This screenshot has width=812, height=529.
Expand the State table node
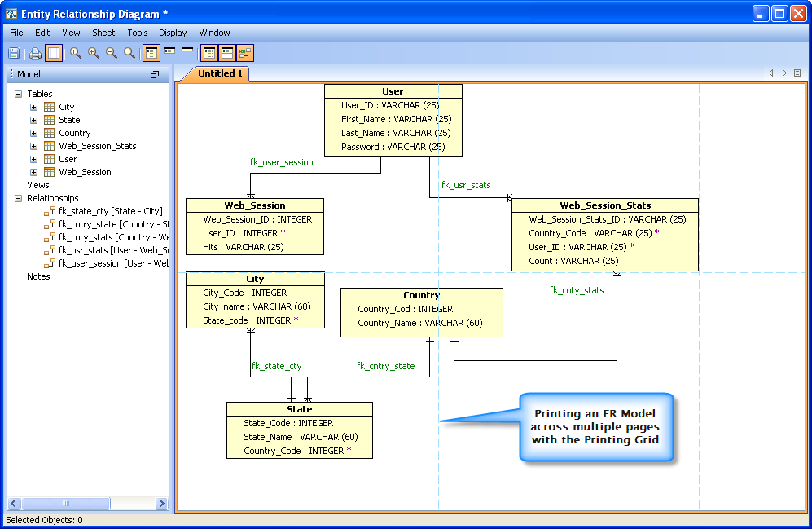tap(33, 120)
